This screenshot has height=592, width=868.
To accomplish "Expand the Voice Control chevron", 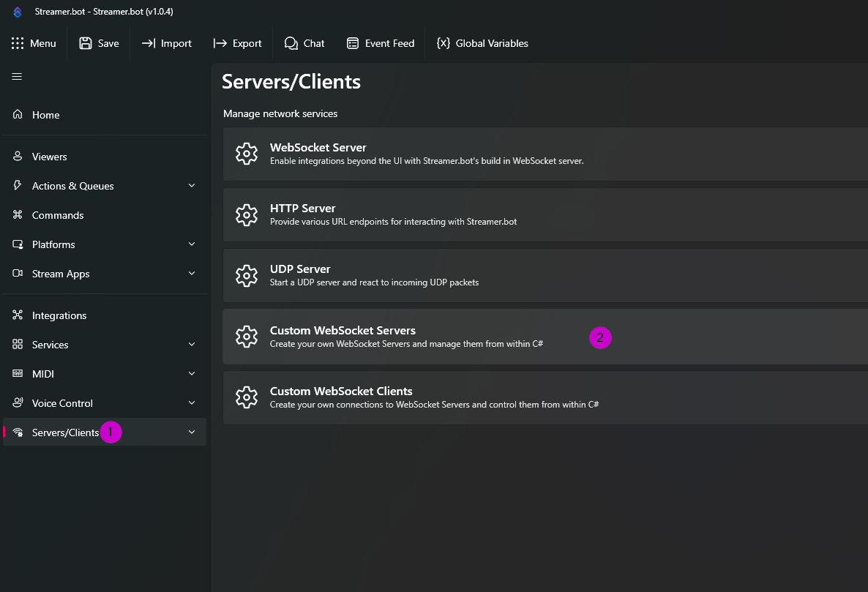I will coord(192,402).
